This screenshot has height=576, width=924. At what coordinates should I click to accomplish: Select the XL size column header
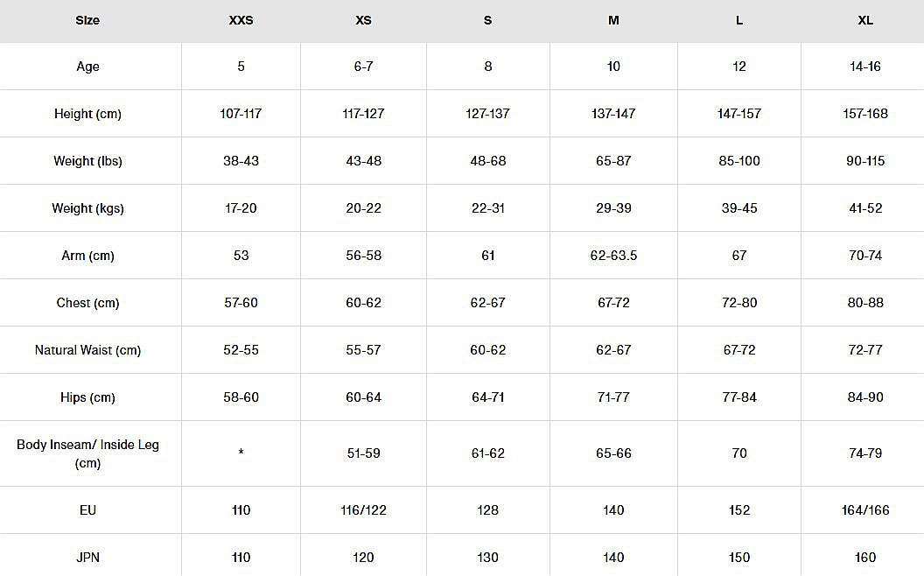(x=864, y=20)
